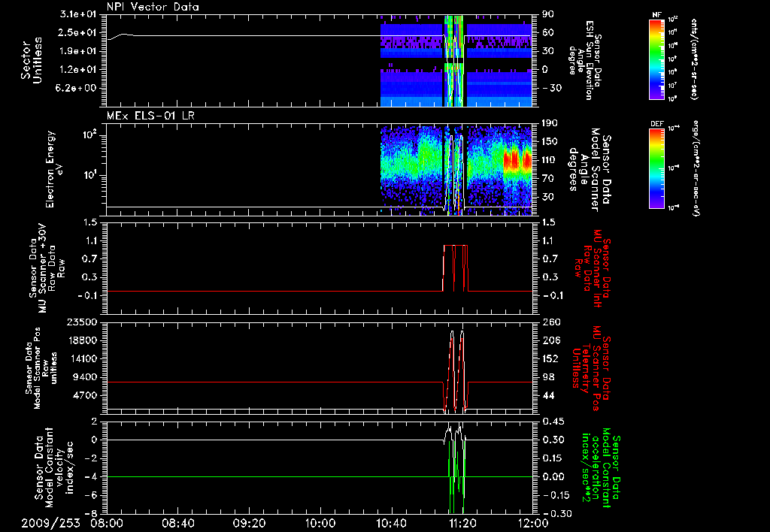Click the DEF energy flux color bar
This screenshot has width=770, height=532.
[657, 168]
